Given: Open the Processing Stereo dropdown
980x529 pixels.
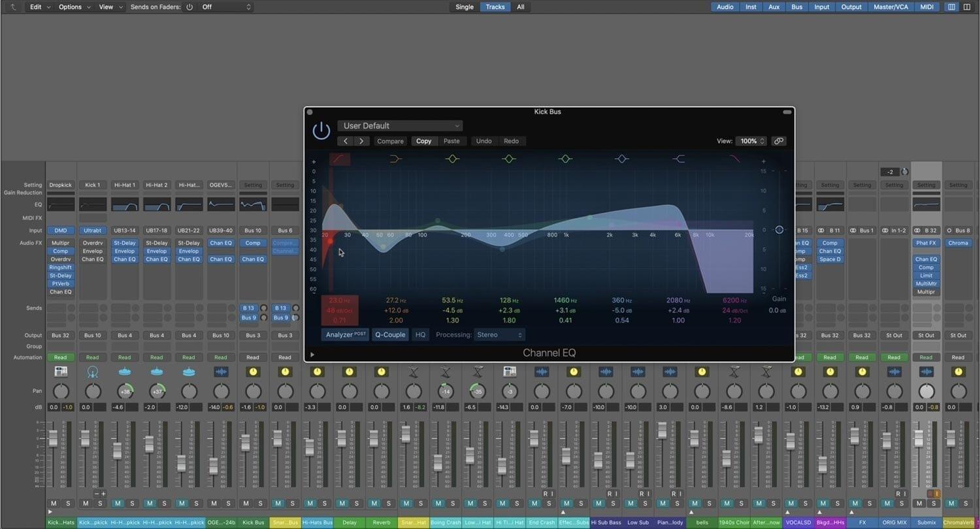Looking at the screenshot, I should tap(500, 334).
